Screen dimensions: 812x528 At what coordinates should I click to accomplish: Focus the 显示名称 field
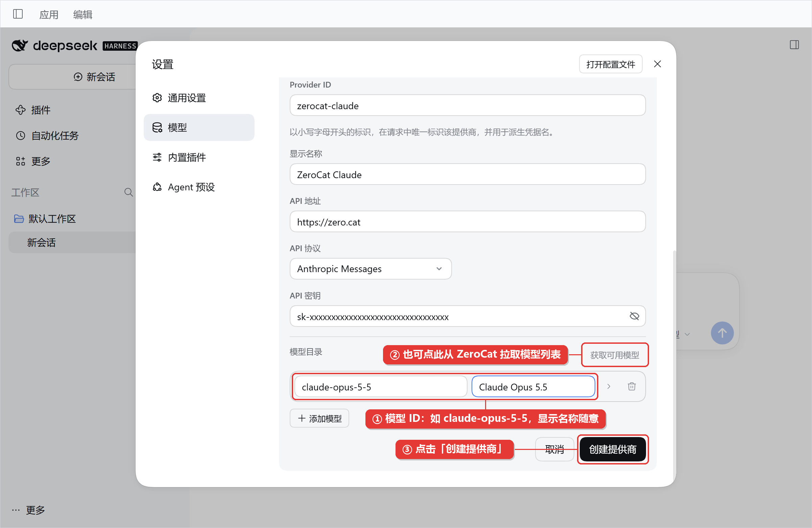468,174
